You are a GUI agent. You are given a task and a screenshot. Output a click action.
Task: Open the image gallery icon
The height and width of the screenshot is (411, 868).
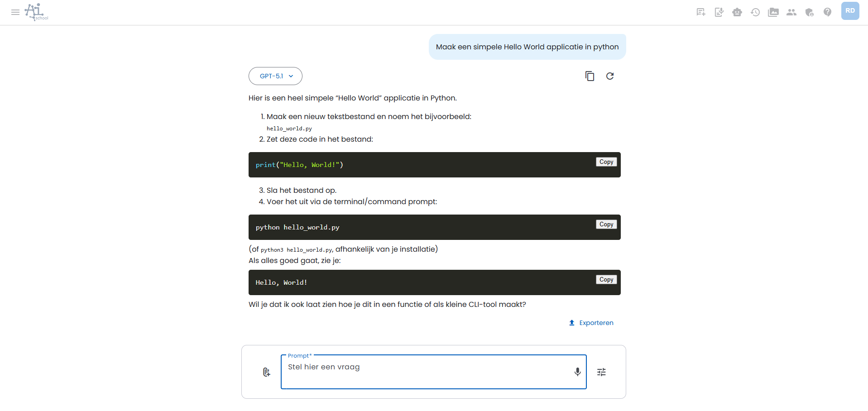(773, 12)
